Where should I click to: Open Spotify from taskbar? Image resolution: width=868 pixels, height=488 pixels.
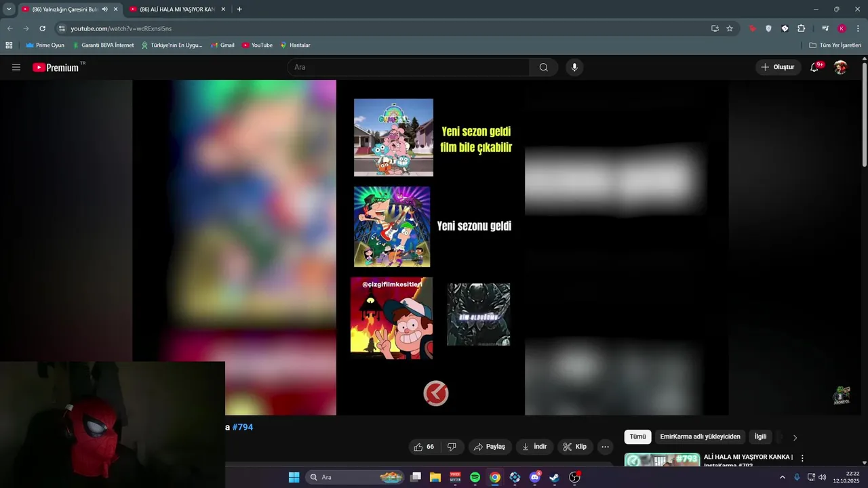(475, 477)
